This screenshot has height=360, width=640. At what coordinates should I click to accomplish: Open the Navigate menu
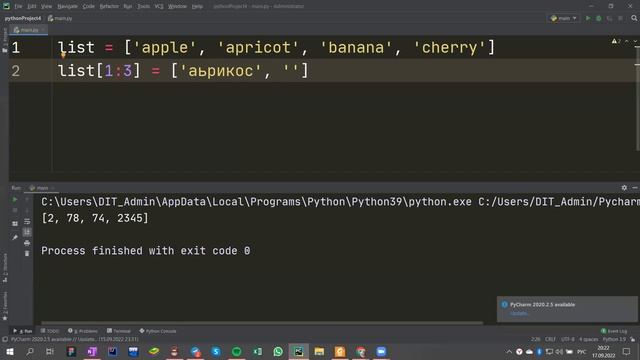pos(67,6)
